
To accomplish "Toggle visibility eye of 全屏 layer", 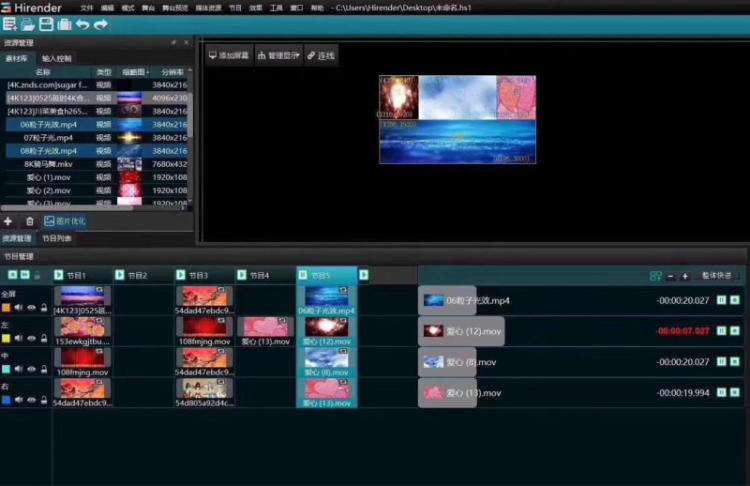I will click(32, 308).
